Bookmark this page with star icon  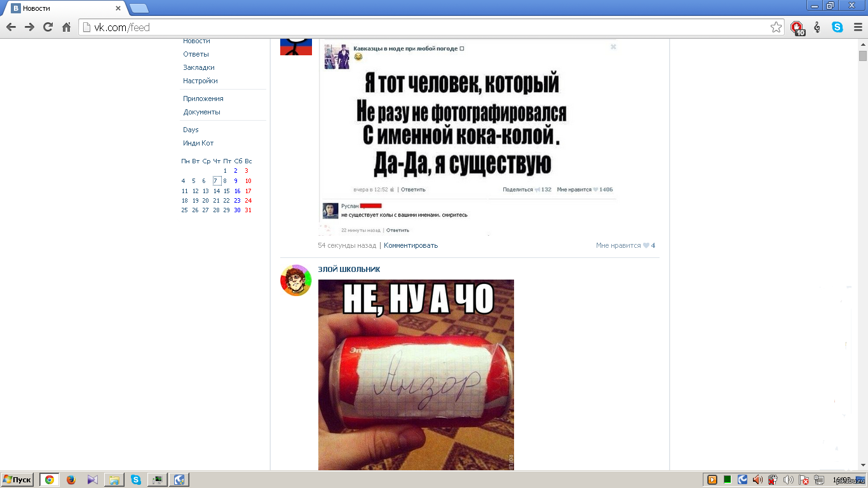[x=776, y=27]
